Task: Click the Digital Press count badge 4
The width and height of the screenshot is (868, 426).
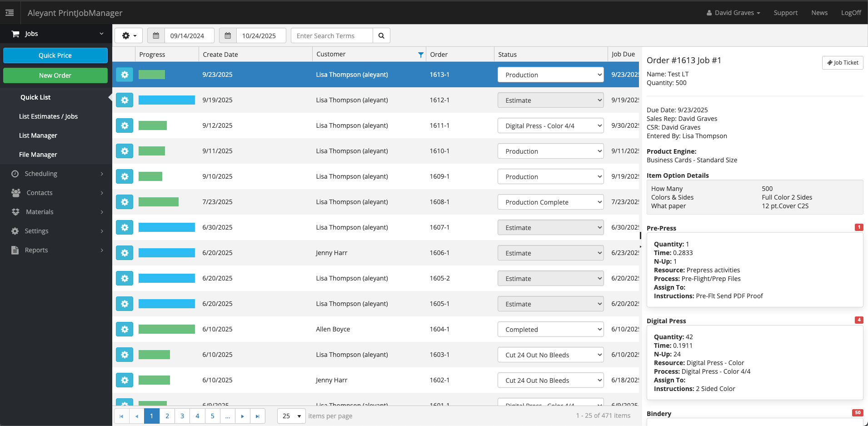Action: click(x=859, y=320)
